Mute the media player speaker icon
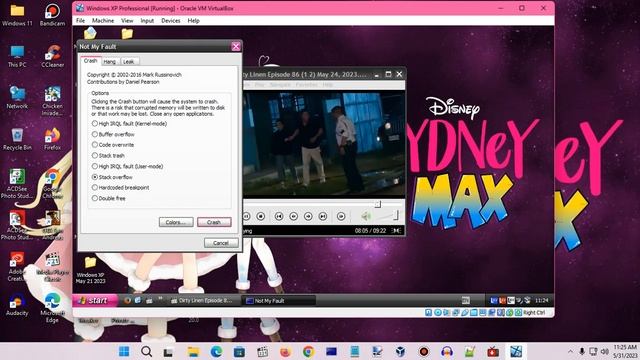640x360 pixels. 366,216
